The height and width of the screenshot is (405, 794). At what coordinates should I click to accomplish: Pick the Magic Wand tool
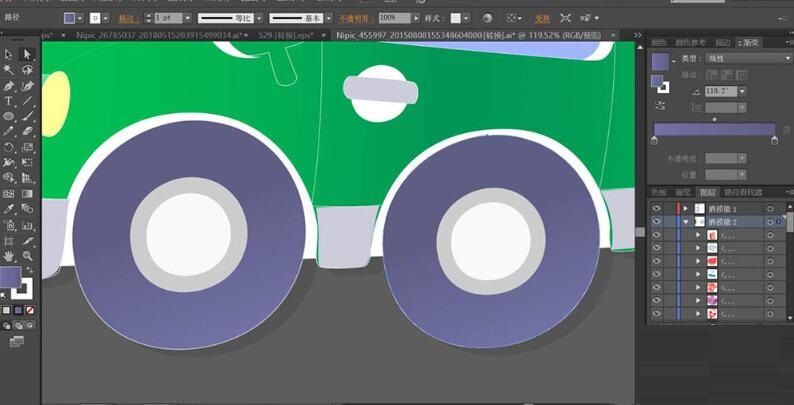tap(8, 70)
